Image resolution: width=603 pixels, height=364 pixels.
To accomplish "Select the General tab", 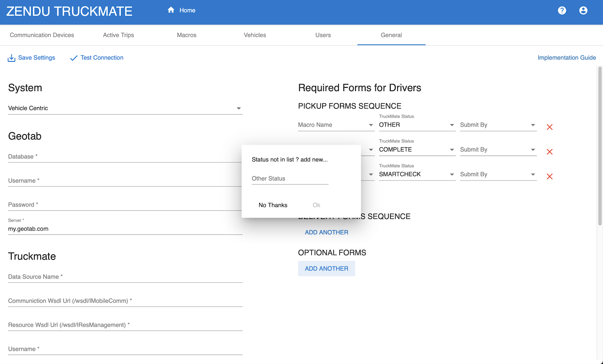I will (x=391, y=35).
